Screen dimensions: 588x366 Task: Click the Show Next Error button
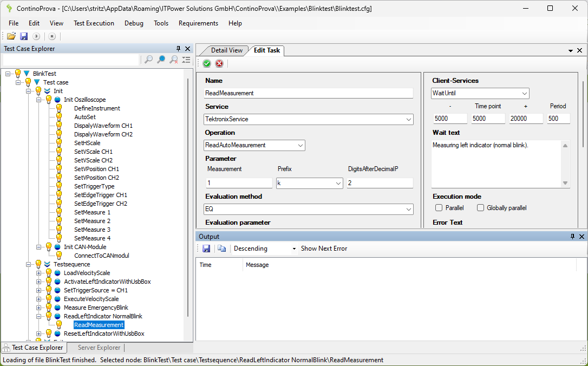coord(324,249)
